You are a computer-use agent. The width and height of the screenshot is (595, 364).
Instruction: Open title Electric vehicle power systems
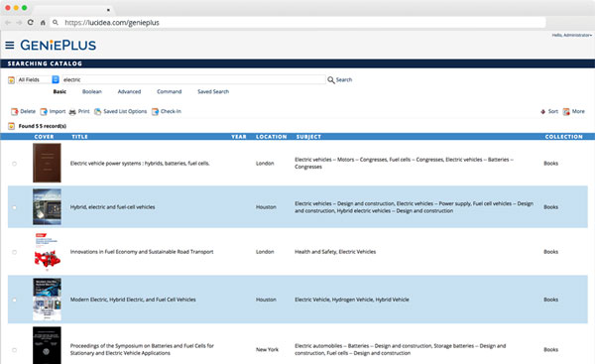click(140, 164)
